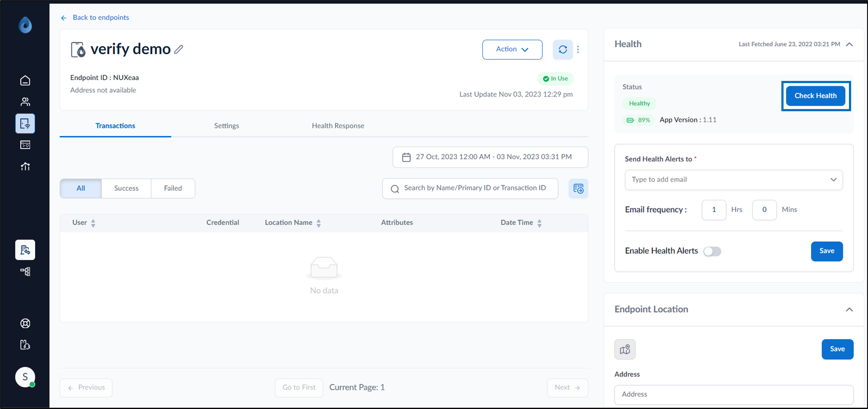Refresh the endpoint data
This screenshot has width=868, height=409.
coord(563,49)
